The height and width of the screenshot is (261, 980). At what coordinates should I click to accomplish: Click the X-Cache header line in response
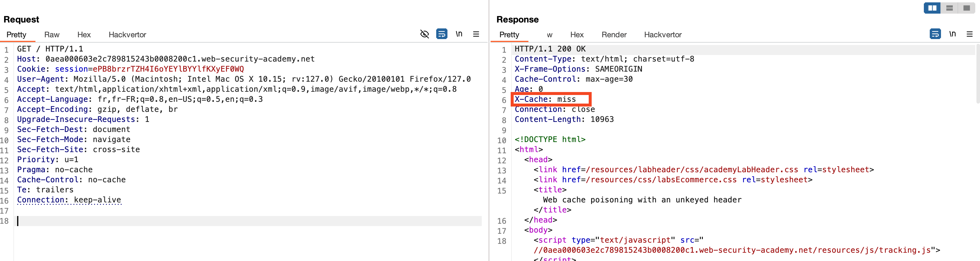pyautogui.click(x=545, y=99)
